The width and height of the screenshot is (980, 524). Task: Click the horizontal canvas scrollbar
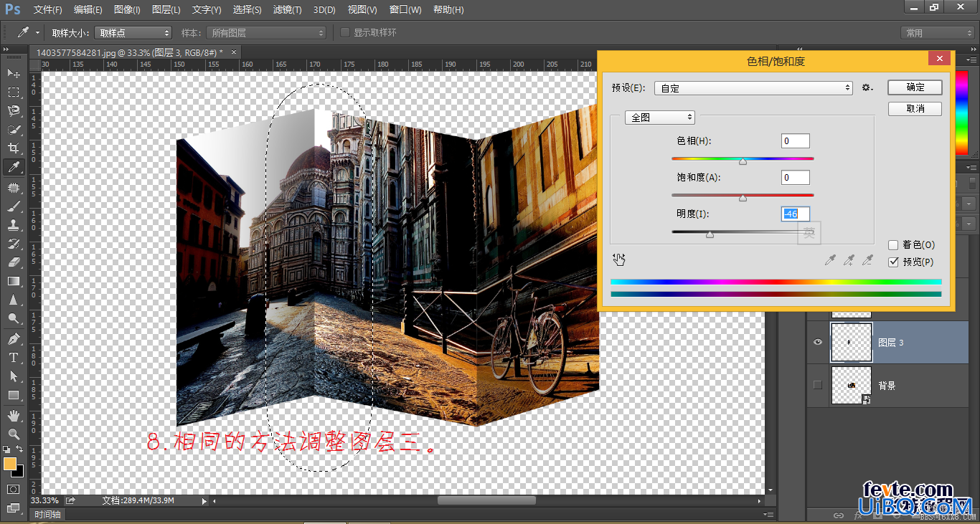point(488,500)
